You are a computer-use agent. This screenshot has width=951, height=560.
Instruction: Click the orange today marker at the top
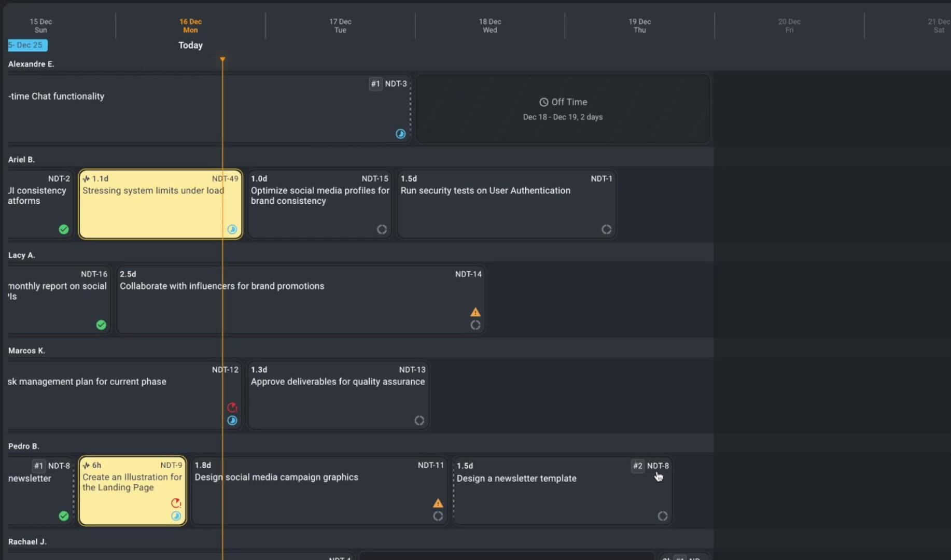pos(222,59)
